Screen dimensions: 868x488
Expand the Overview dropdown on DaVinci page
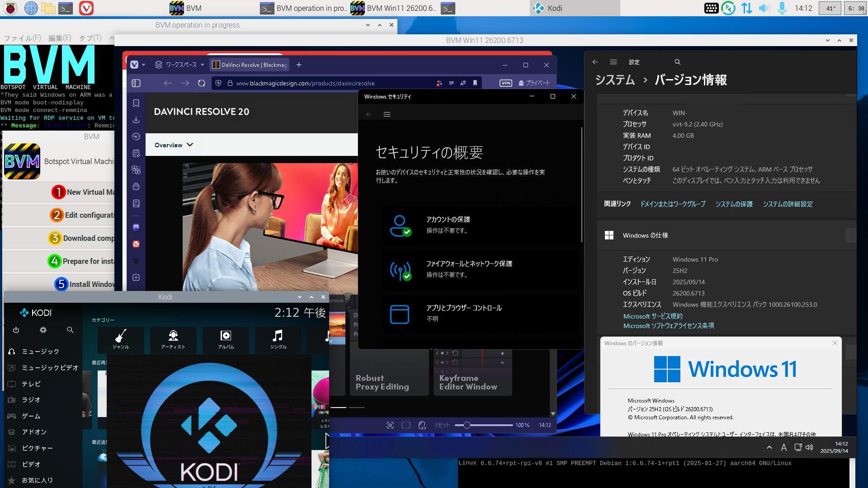(x=174, y=145)
